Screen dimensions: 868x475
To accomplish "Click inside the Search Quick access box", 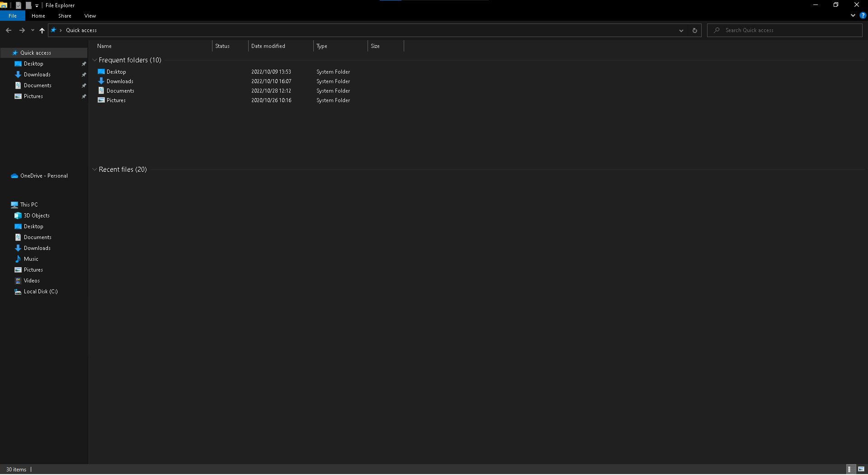I will click(769, 30).
